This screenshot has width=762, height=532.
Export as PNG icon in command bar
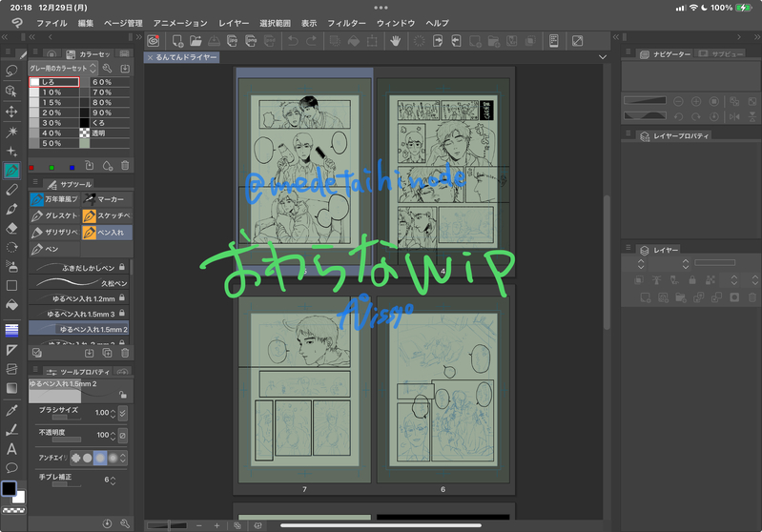pos(251,41)
